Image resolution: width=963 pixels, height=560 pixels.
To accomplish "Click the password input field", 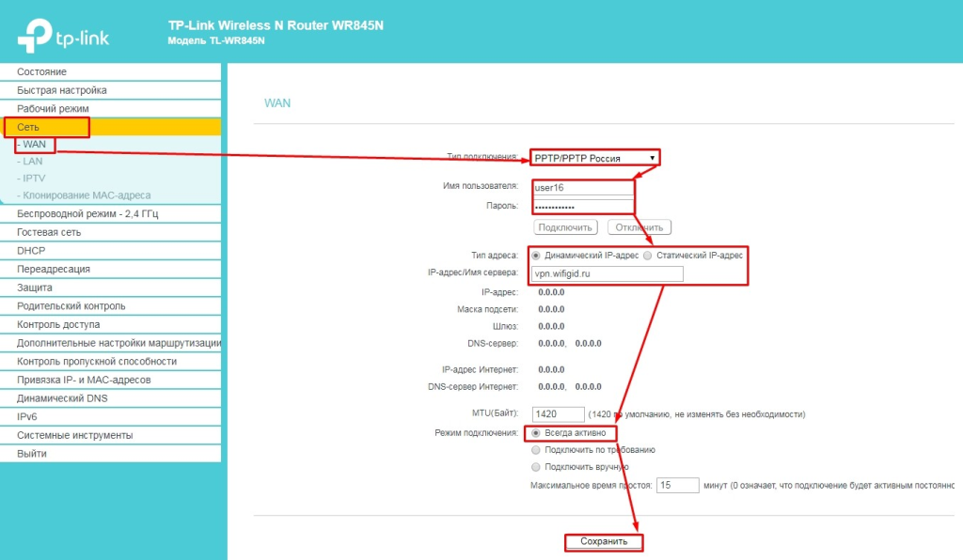I will (582, 206).
